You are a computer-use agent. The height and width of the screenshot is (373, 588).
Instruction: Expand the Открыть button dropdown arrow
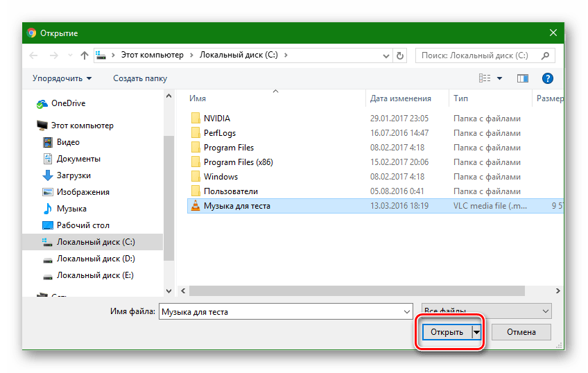[476, 332]
